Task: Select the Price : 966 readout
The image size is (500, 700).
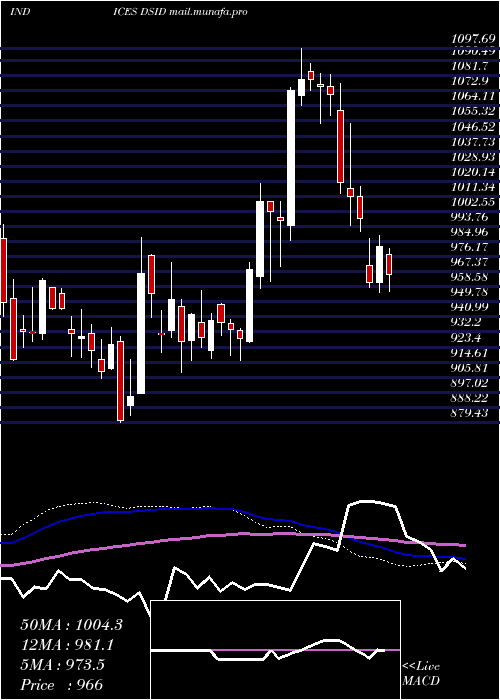Action: [x=62, y=685]
